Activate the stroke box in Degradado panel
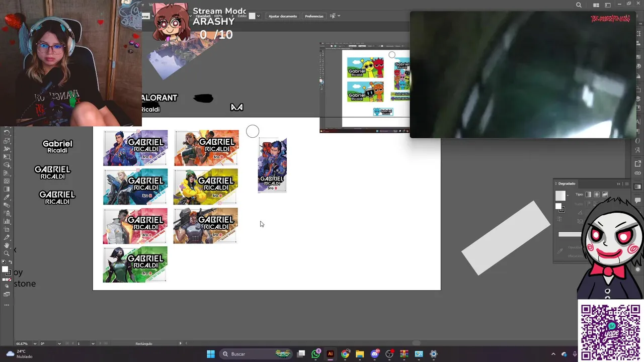 click(562, 210)
